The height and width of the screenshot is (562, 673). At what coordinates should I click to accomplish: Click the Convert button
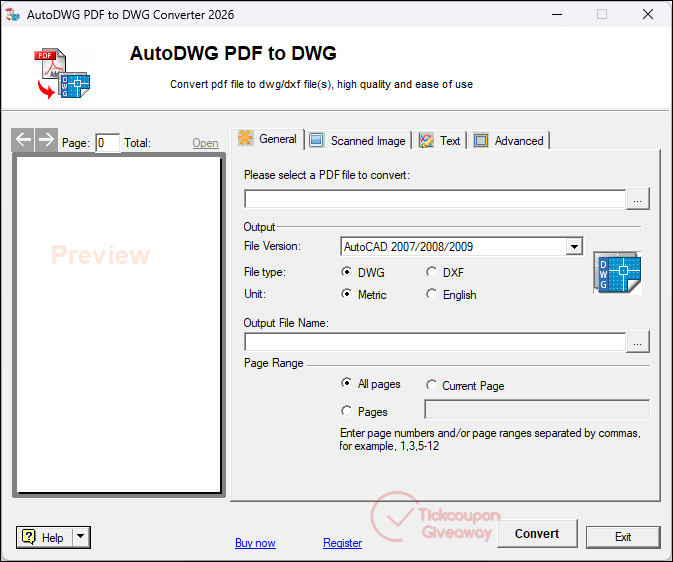point(537,534)
